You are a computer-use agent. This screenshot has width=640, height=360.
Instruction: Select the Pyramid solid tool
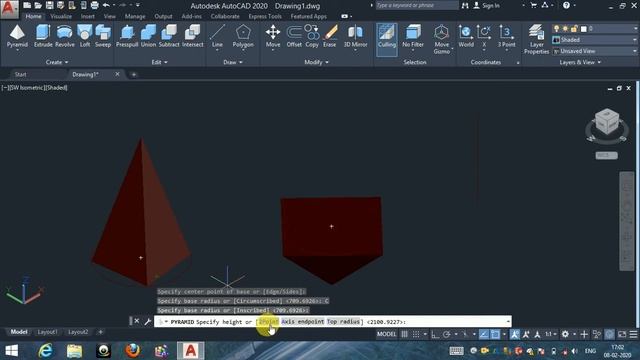(17, 36)
